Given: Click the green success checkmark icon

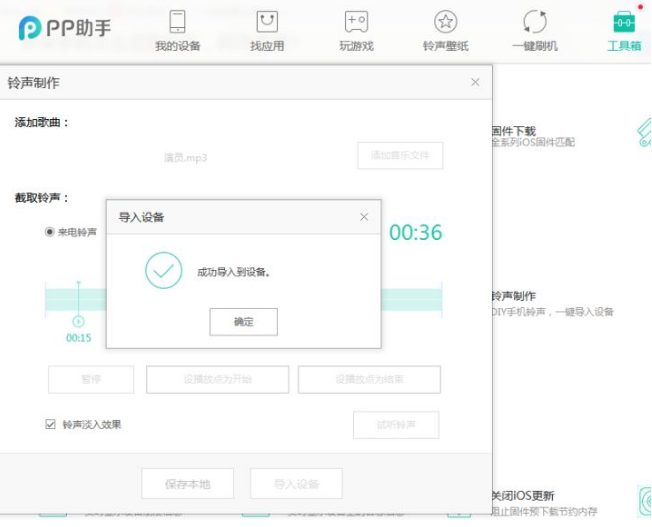Looking at the screenshot, I should coord(163,271).
